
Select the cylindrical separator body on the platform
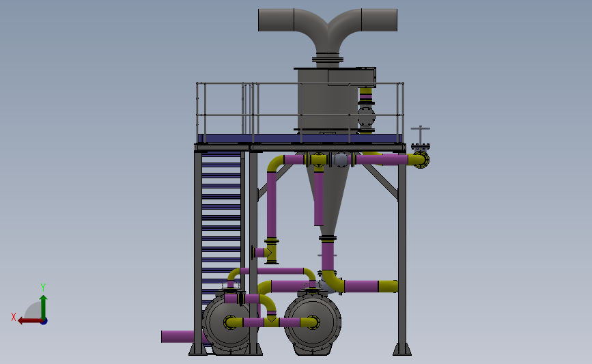[x=328, y=99]
